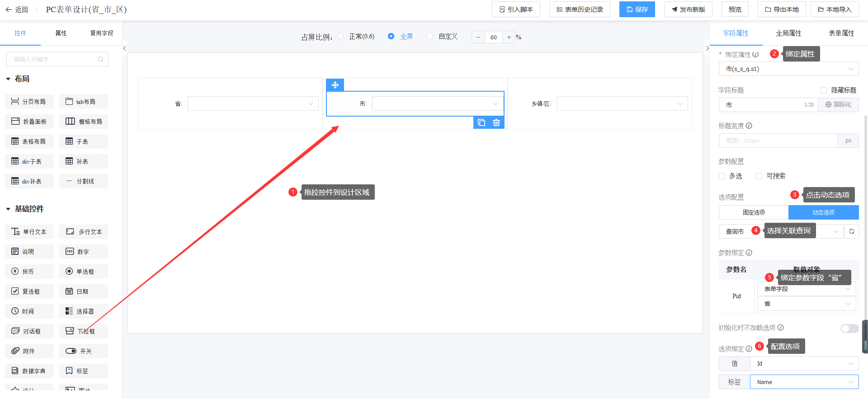Click the 保存 button
Image resolution: width=868 pixels, height=399 pixels.
[637, 9]
